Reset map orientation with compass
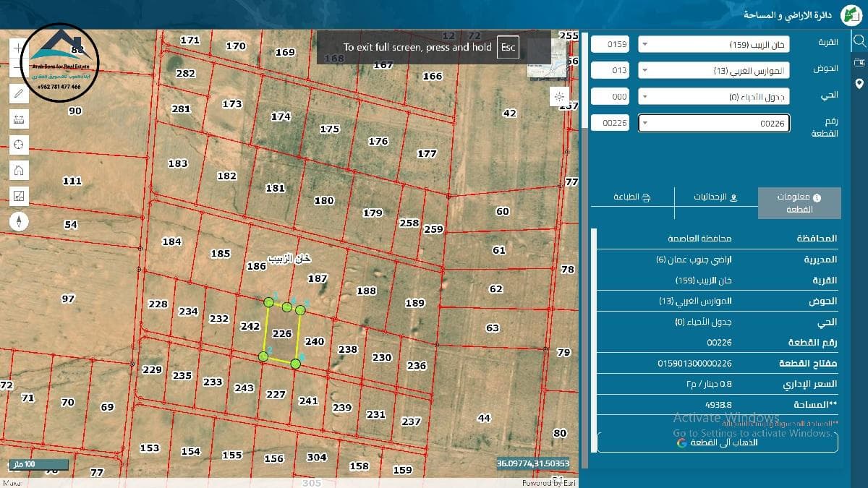868x488 pixels. (19, 221)
